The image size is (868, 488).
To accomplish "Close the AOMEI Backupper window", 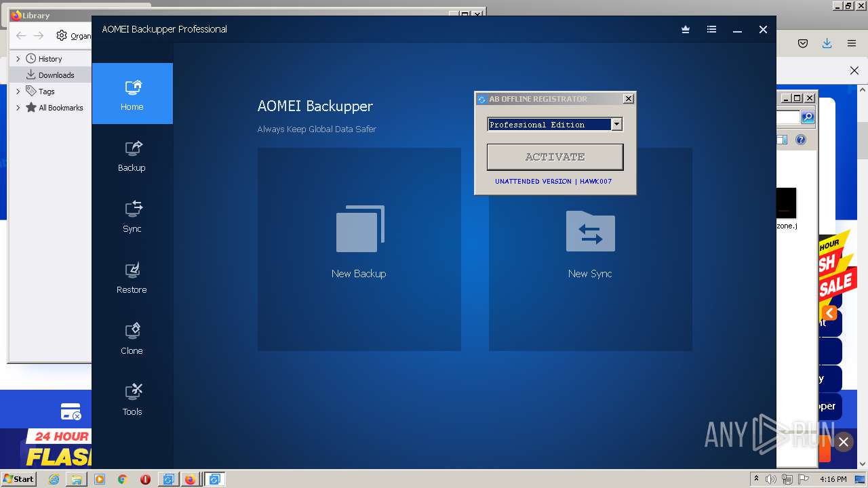I will (763, 29).
